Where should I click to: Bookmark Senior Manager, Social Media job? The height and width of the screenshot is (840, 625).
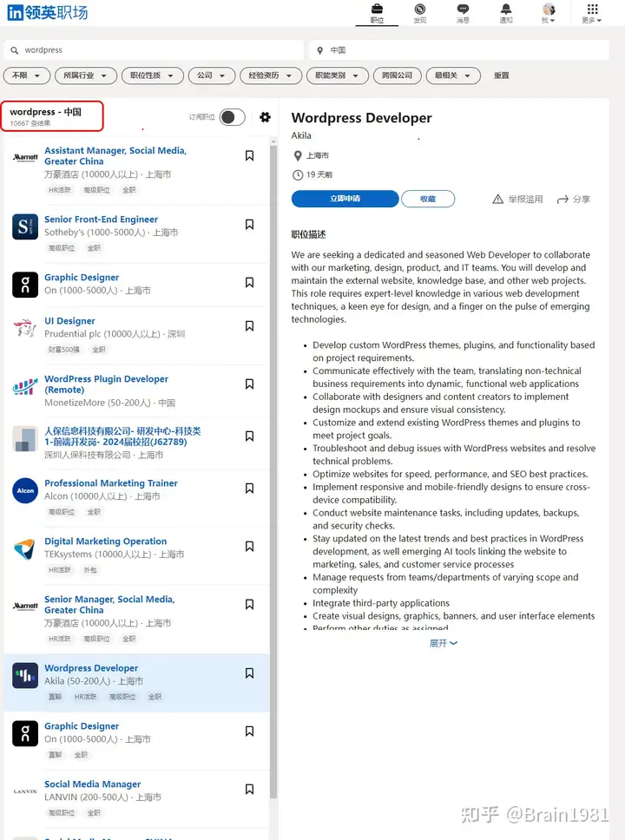(x=249, y=604)
